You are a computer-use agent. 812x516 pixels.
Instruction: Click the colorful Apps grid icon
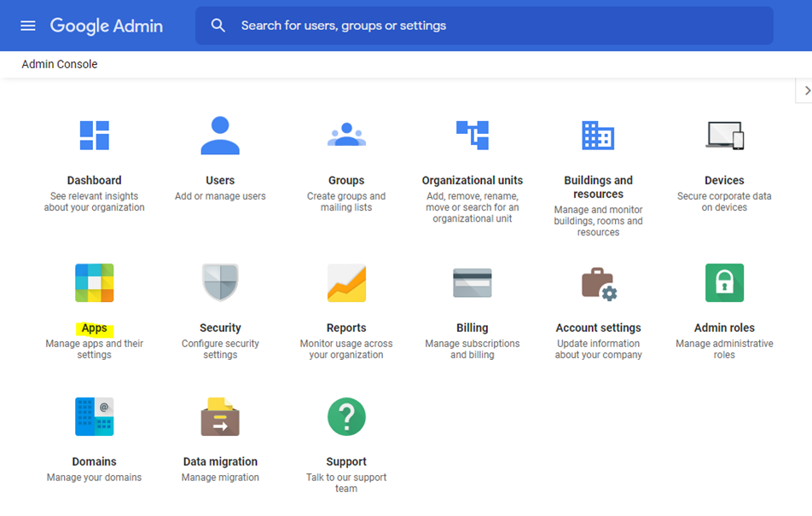94,282
